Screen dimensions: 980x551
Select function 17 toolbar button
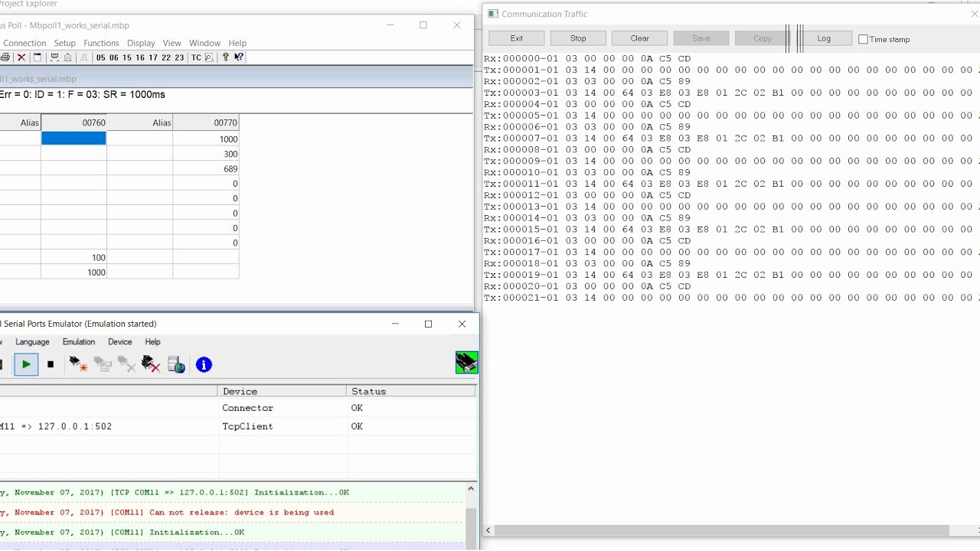point(153,57)
